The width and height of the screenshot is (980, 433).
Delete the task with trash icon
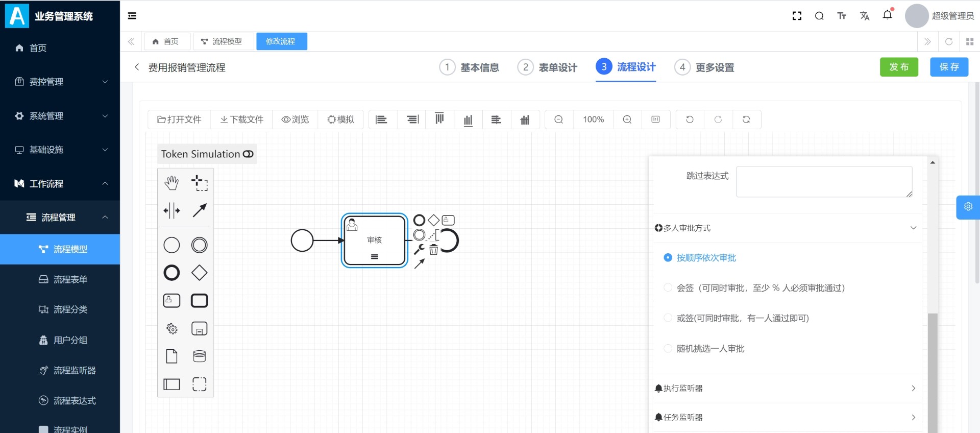coord(433,250)
